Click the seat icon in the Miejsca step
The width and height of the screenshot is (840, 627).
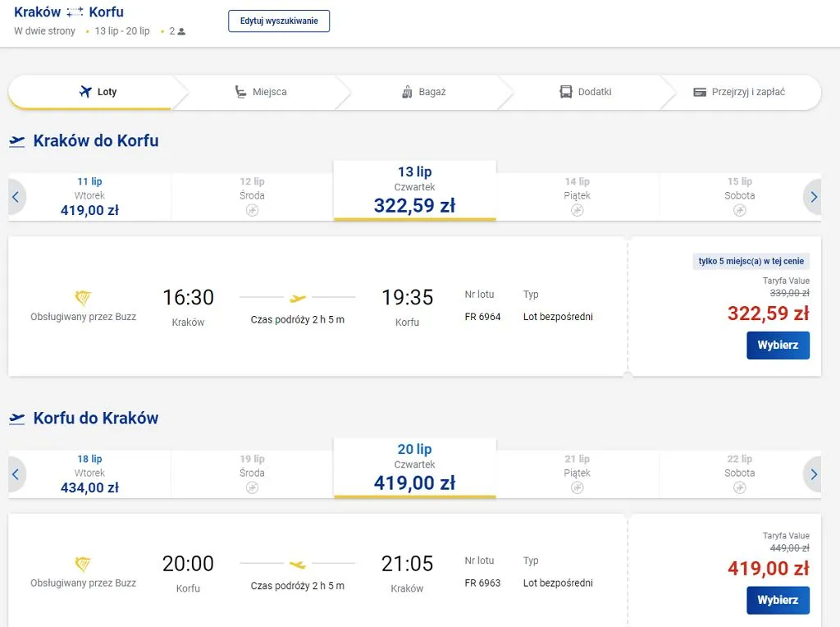pyautogui.click(x=240, y=92)
